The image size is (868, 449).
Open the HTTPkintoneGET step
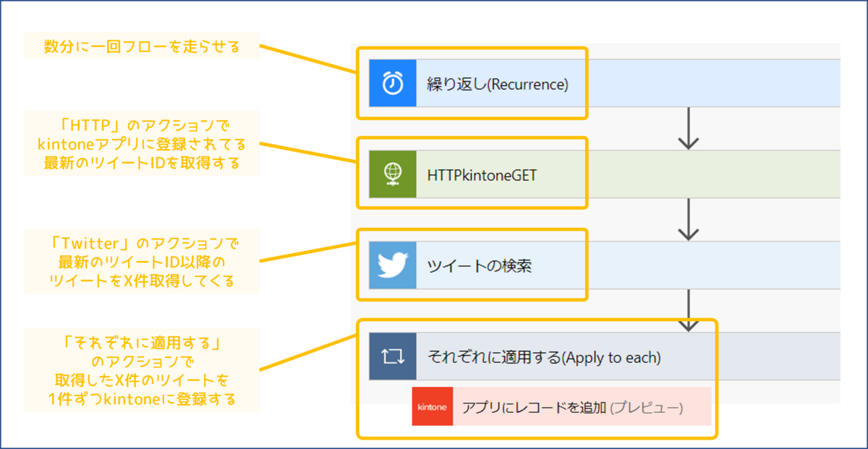[605, 174]
